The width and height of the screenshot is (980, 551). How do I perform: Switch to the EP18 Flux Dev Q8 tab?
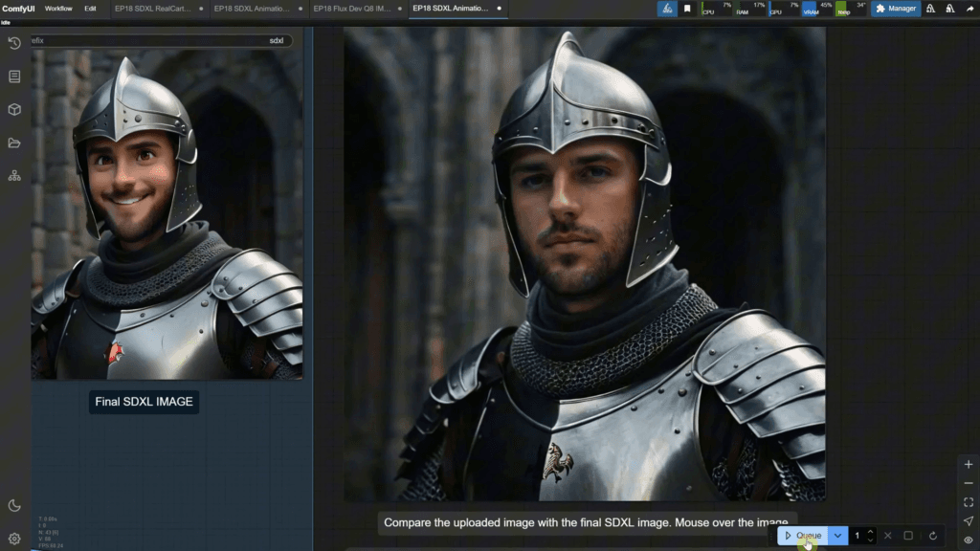(x=350, y=9)
